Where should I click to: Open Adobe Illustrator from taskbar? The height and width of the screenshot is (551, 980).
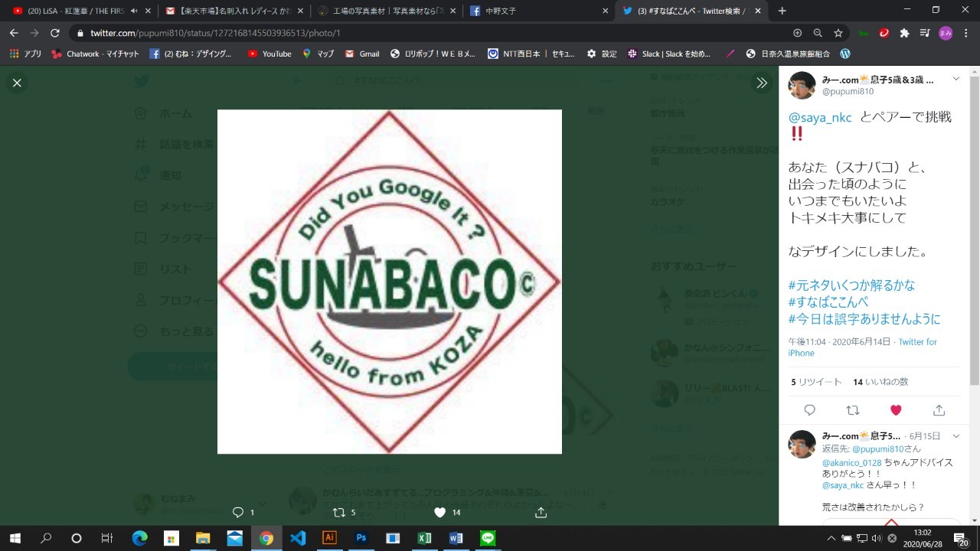[x=329, y=538]
